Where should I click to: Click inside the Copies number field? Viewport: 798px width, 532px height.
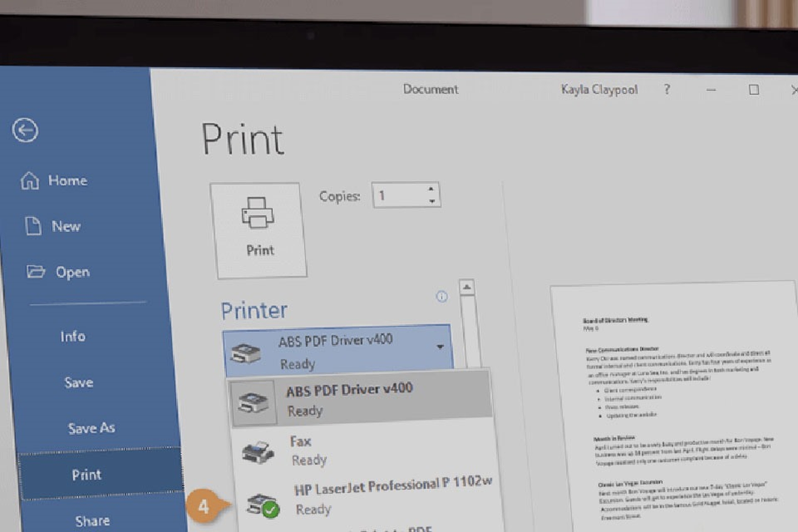(400, 195)
